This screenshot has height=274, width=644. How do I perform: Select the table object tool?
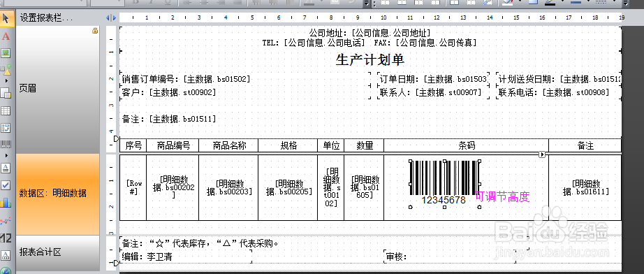click(6, 110)
